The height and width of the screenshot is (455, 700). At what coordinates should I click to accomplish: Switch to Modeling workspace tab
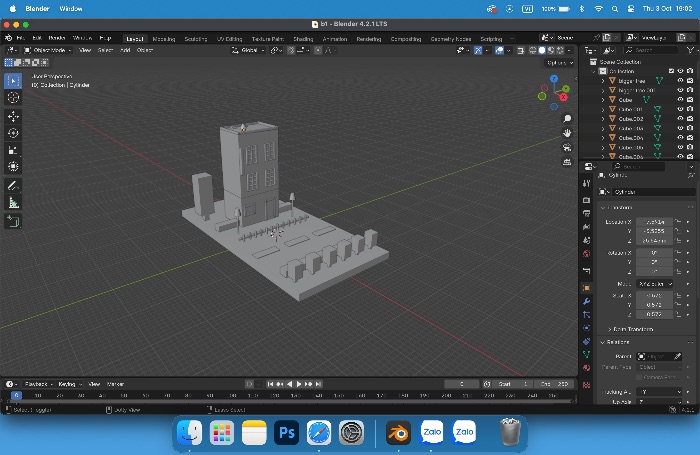(x=163, y=39)
